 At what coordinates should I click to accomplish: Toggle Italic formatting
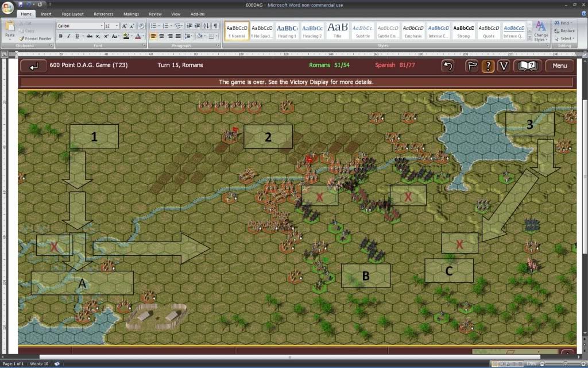point(68,36)
